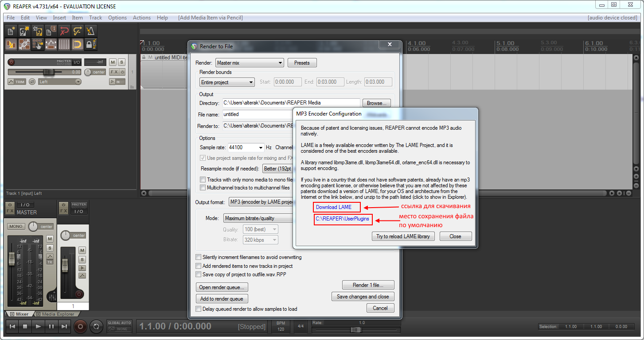The image size is (644, 340).
Task: Expand the Entire project bounds dropdown
Action: click(x=227, y=82)
